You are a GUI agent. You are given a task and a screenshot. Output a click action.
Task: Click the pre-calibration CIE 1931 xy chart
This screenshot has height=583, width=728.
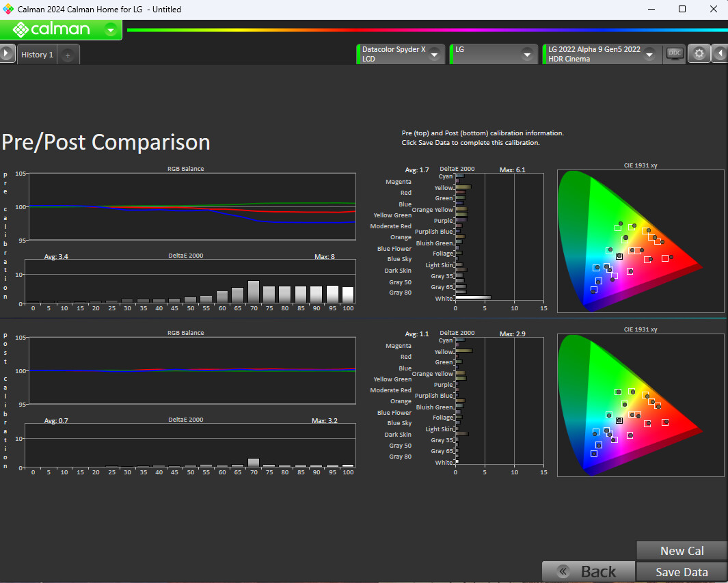tap(640, 241)
